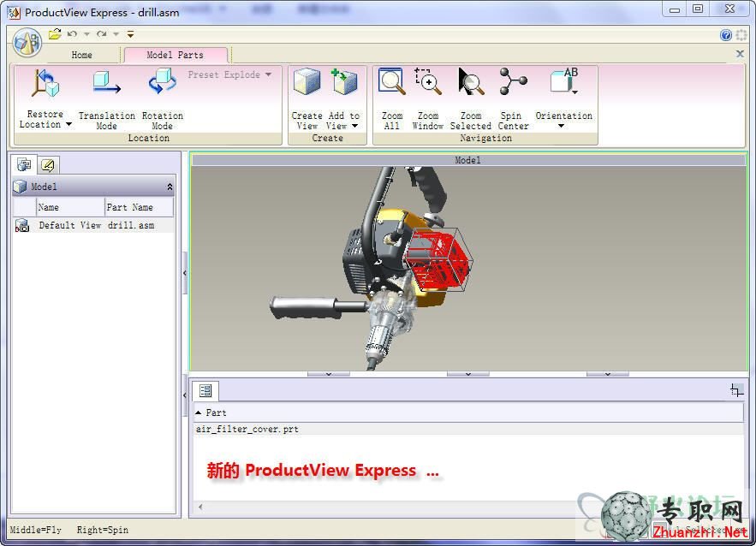Open the undo history dropdown arrow
Screen dimensions: 756x546
86,34
